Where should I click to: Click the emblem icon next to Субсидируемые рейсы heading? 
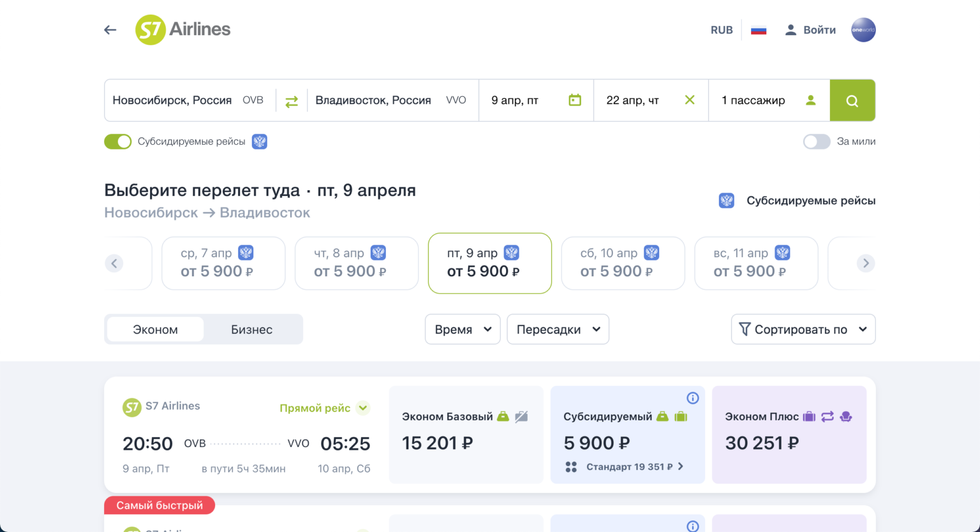point(727,201)
